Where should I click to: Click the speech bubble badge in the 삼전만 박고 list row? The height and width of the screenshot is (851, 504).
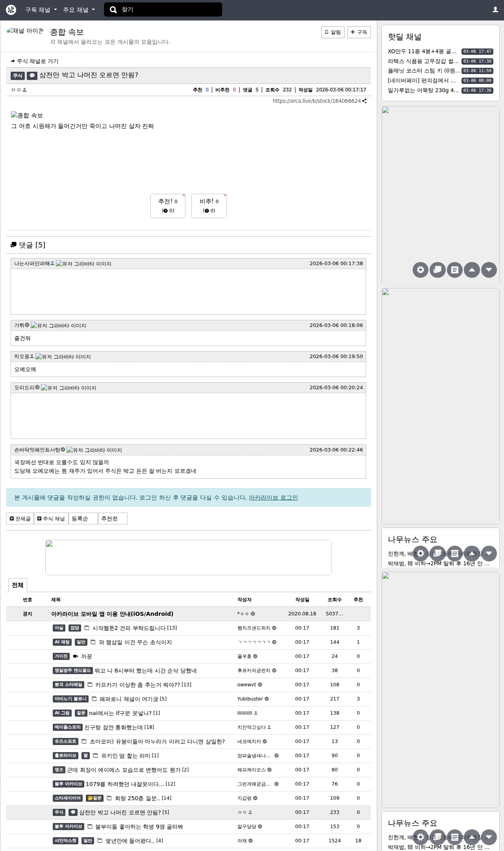[73, 812]
